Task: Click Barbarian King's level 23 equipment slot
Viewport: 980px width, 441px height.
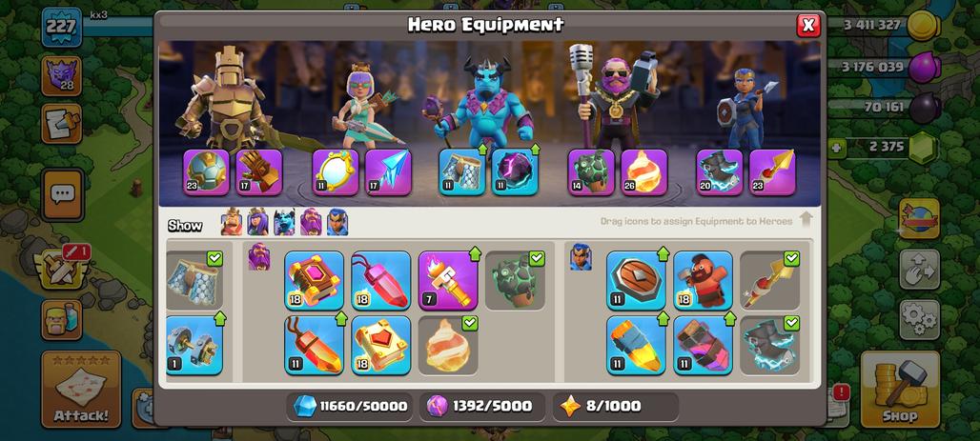Action: point(206,171)
